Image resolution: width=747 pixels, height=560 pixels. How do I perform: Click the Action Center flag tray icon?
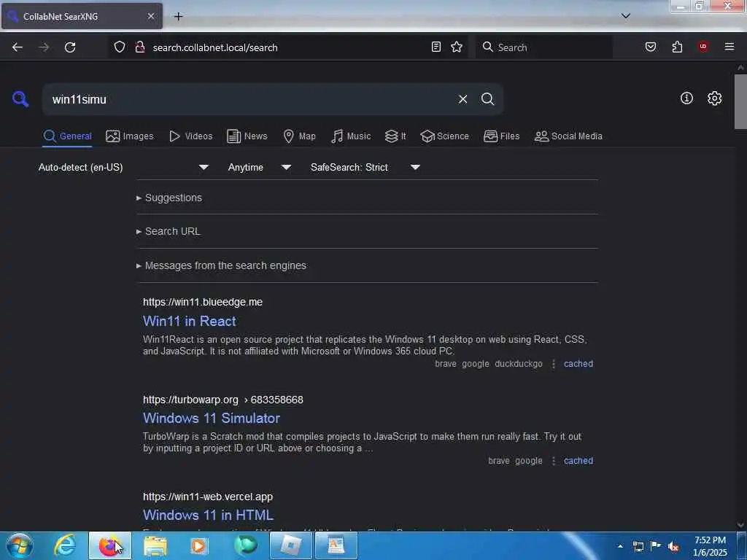point(656,546)
